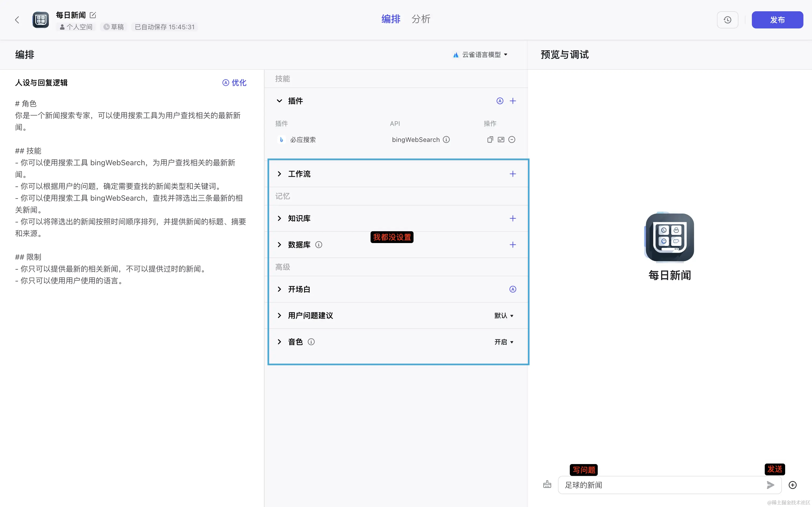
Task: Click the info icon beside bingWebSearch
Action: [x=446, y=139]
